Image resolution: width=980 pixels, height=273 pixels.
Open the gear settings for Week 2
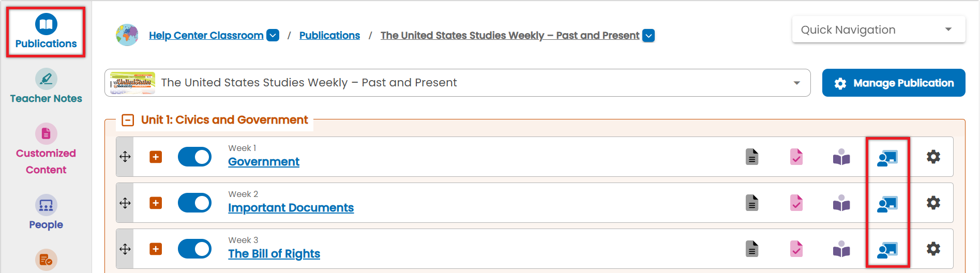(x=933, y=203)
